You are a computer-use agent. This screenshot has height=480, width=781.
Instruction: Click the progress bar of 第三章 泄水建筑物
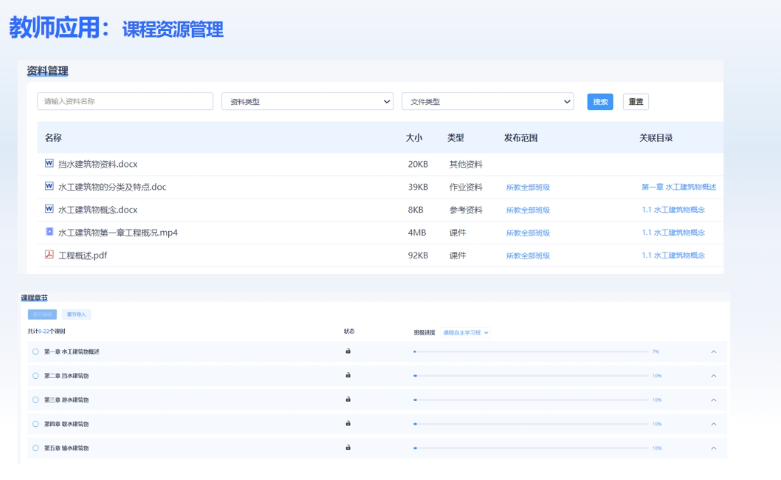pyautogui.click(x=530, y=400)
